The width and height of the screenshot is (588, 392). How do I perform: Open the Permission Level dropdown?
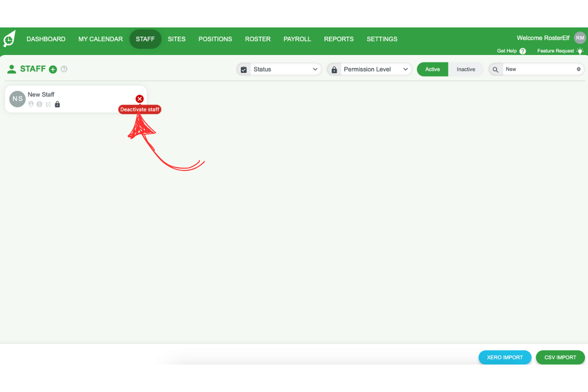pos(406,69)
